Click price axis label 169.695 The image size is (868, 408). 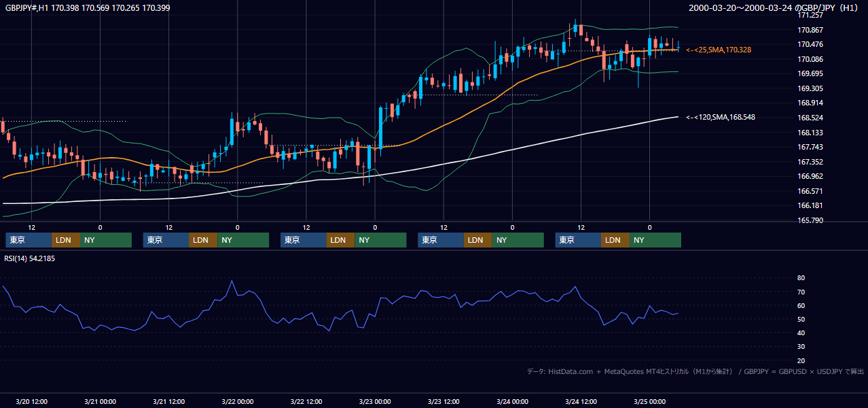(x=810, y=73)
